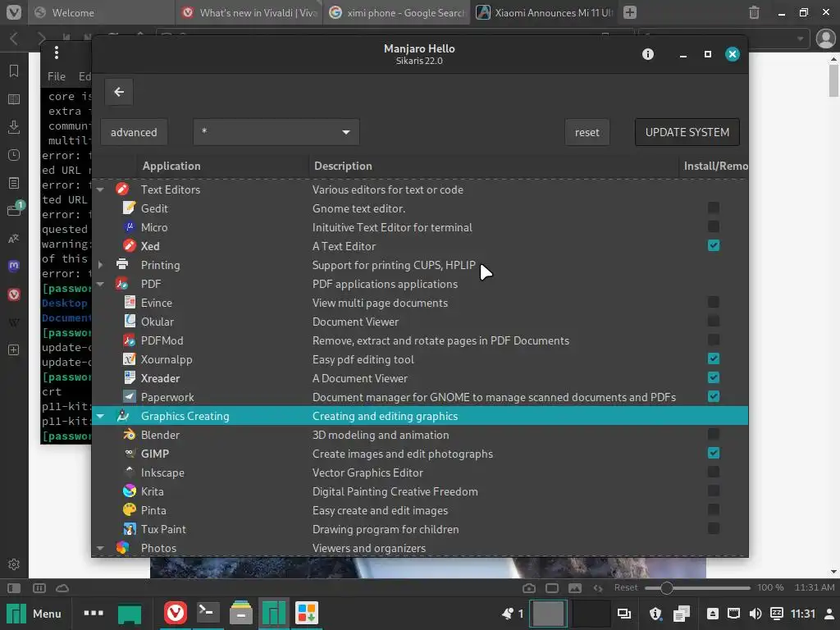Click the volume icon in system tray
840x630 pixels.
756,614
